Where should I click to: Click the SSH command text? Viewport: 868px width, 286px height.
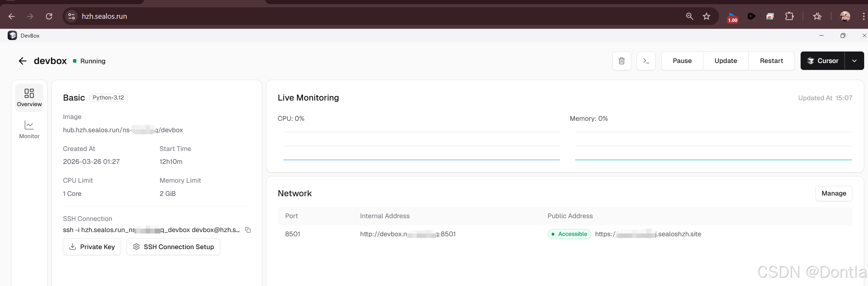(151, 230)
